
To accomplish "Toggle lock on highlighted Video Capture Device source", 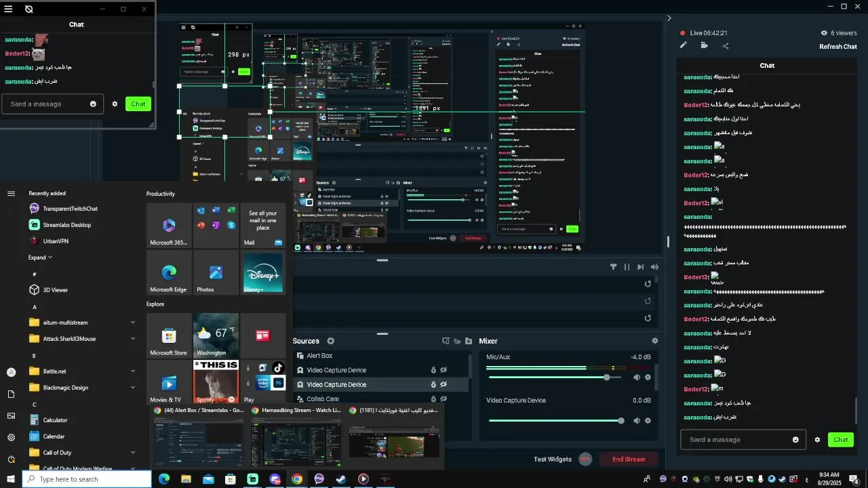I will pyautogui.click(x=433, y=384).
